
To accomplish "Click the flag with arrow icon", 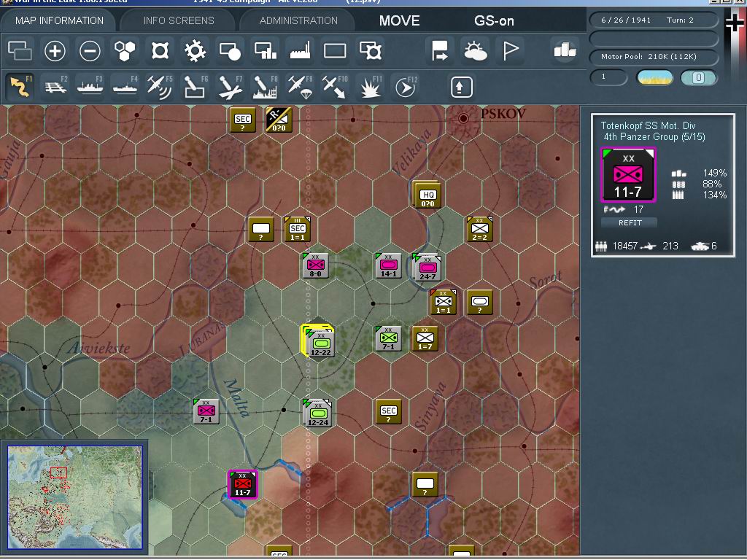I will coord(439,51).
